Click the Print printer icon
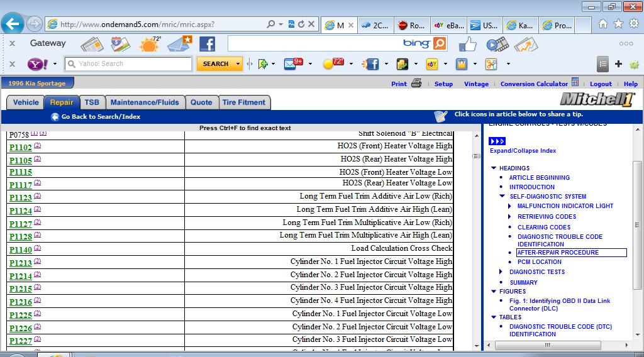 pos(416,83)
